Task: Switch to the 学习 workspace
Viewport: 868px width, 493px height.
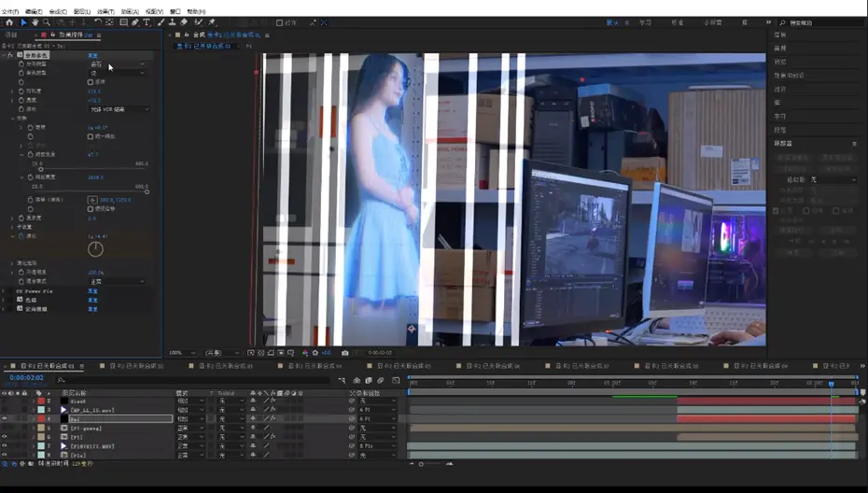Action: (x=645, y=22)
